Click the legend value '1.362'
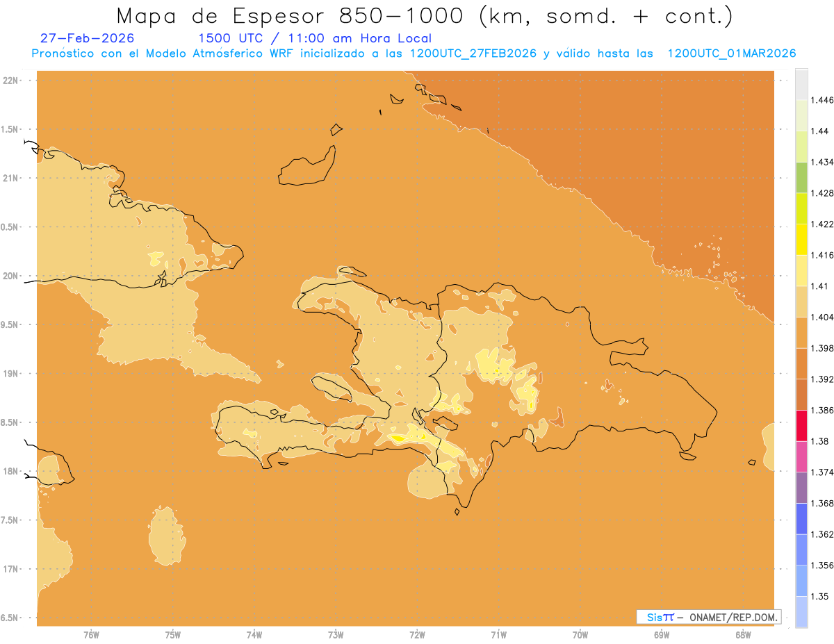The width and height of the screenshot is (834, 644). click(x=821, y=534)
